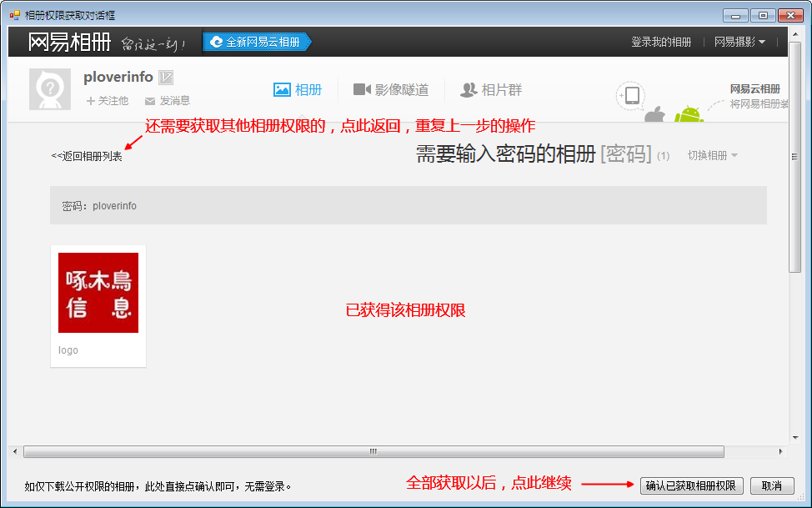The width and height of the screenshot is (812, 508).
Task: Click the vertical scrollbar down arrow
Action: point(795,437)
